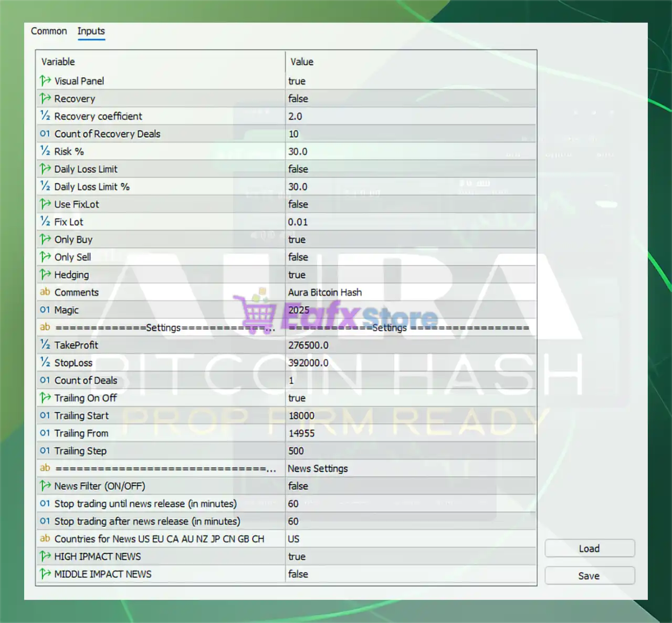This screenshot has height=623, width=672.
Task: Select the Inputs tab
Action: click(x=91, y=31)
